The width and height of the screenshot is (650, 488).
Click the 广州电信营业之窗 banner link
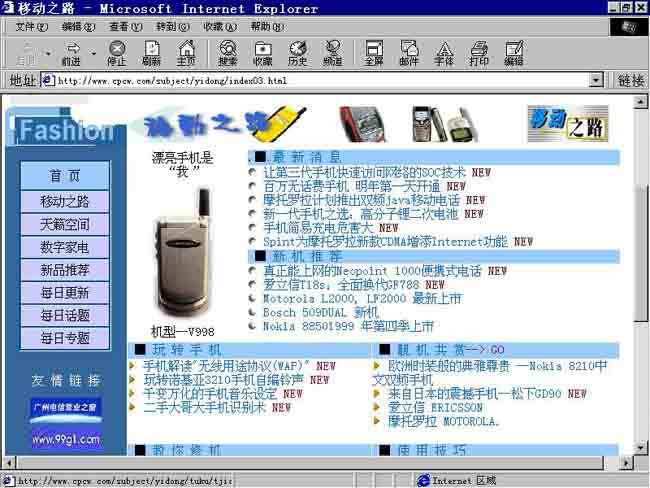65,410
